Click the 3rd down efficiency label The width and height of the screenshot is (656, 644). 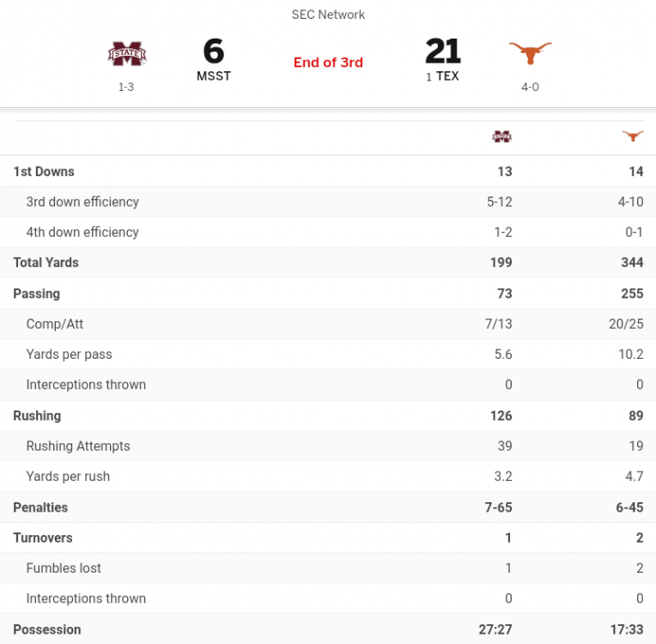point(82,202)
